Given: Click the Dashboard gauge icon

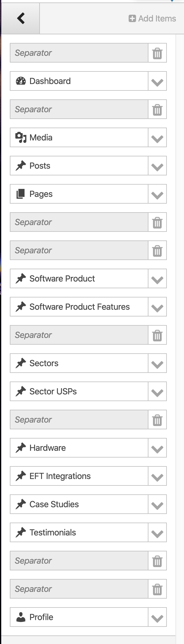Looking at the screenshot, I should pos(21,81).
